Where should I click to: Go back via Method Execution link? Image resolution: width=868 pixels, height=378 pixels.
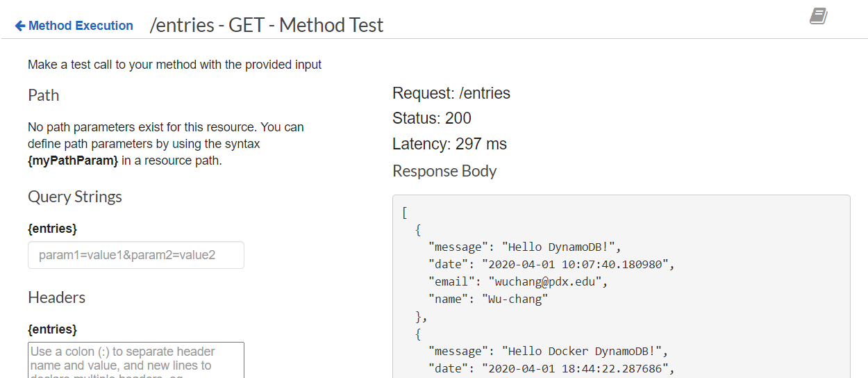(x=81, y=26)
